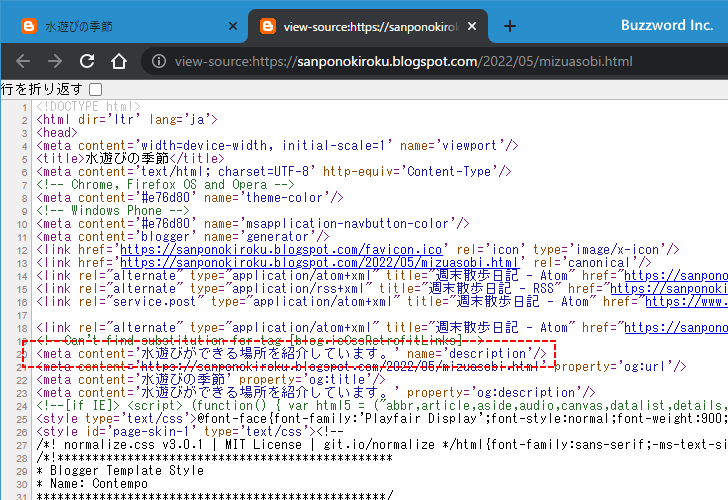Switch to the 水遊びの季節 tab
Image resolution: width=728 pixels, height=500 pixels.
(x=124, y=26)
